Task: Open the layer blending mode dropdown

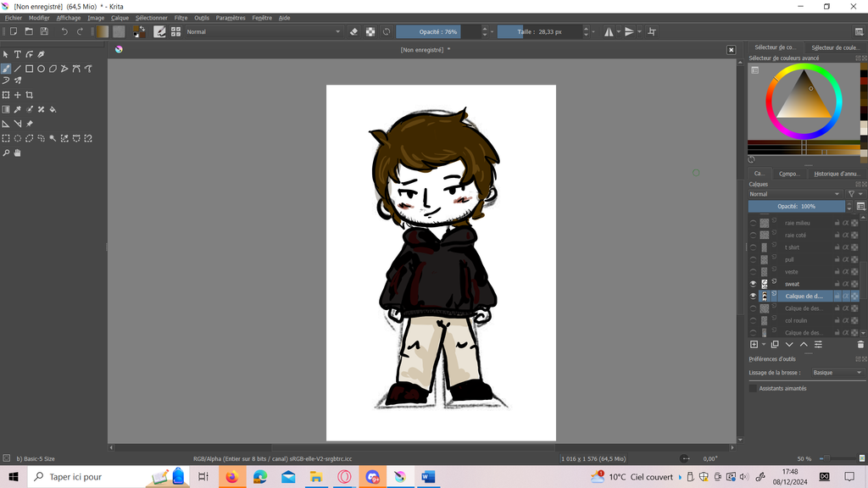Action: click(x=795, y=194)
